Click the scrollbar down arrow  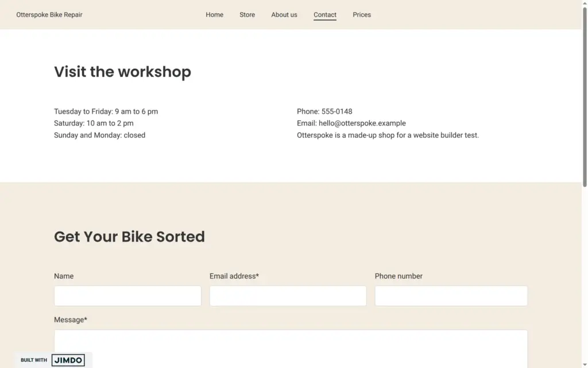tap(585, 365)
